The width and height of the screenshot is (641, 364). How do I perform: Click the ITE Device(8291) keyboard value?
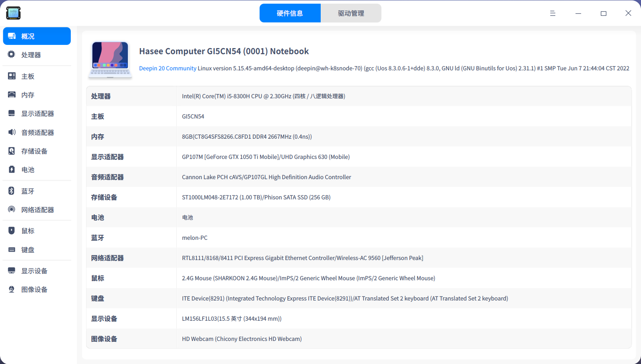(x=345, y=298)
